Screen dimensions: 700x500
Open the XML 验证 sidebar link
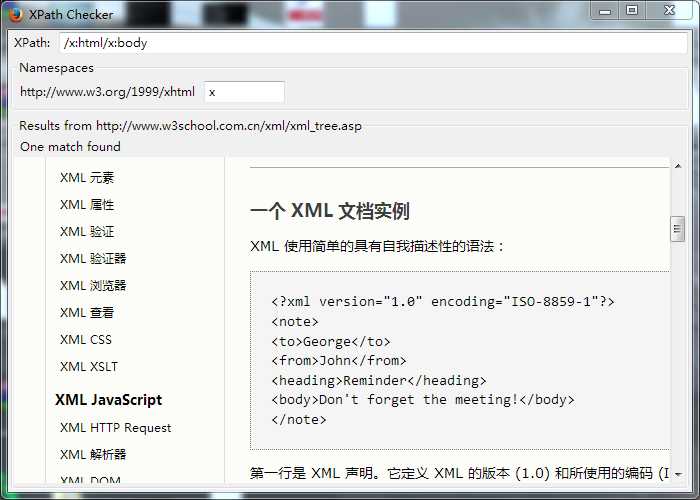click(x=87, y=232)
